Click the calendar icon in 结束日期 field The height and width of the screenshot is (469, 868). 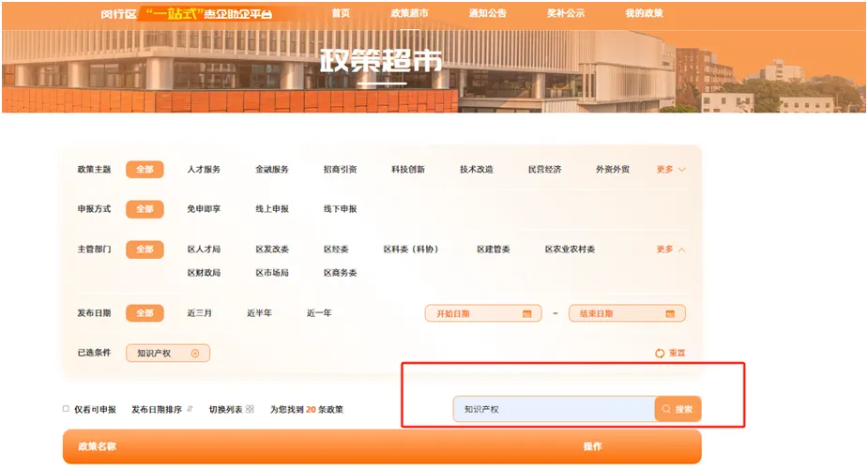(x=670, y=313)
